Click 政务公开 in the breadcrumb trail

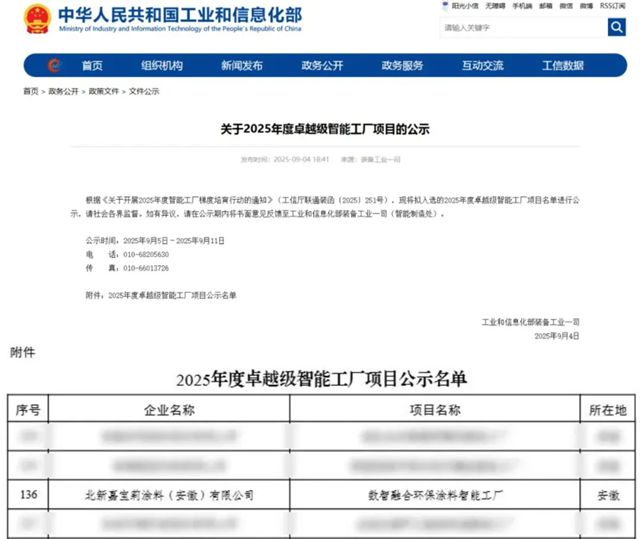tap(63, 91)
